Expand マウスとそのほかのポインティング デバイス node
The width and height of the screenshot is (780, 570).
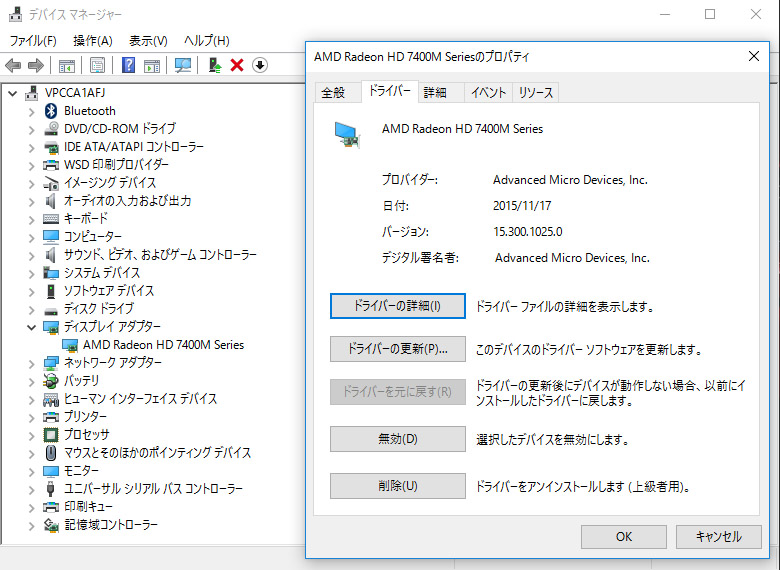(31, 453)
